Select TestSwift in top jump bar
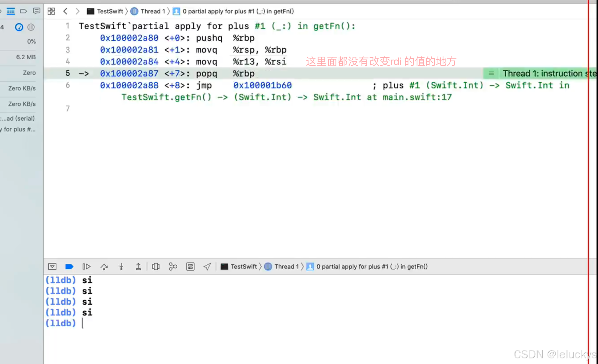This screenshot has width=598, height=364. [x=109, y=11]
